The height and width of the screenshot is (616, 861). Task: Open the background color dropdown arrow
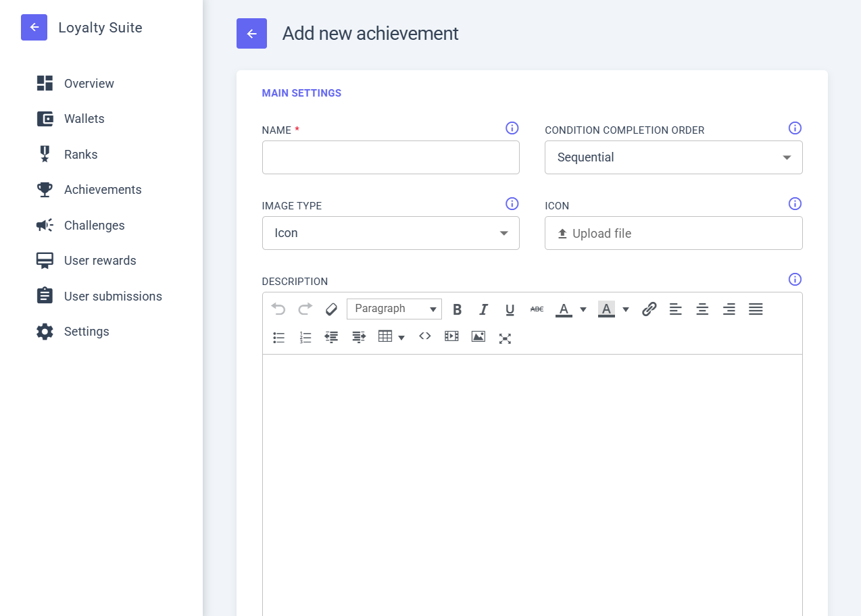click(x=626, y=309)
